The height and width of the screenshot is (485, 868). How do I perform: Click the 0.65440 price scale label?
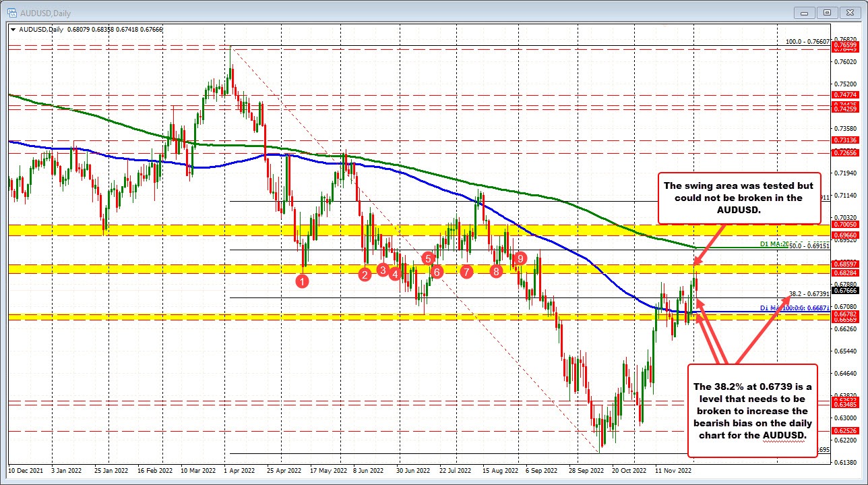pyautogui.click(x=846, y=351)
